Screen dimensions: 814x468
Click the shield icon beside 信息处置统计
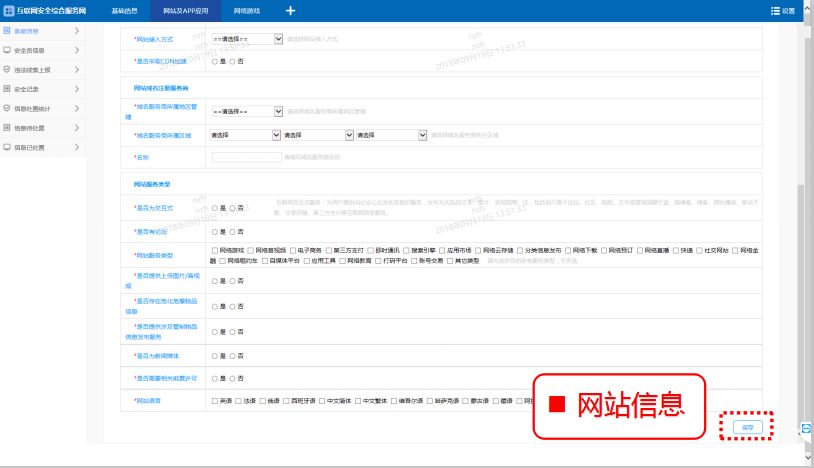coord(7,108)
